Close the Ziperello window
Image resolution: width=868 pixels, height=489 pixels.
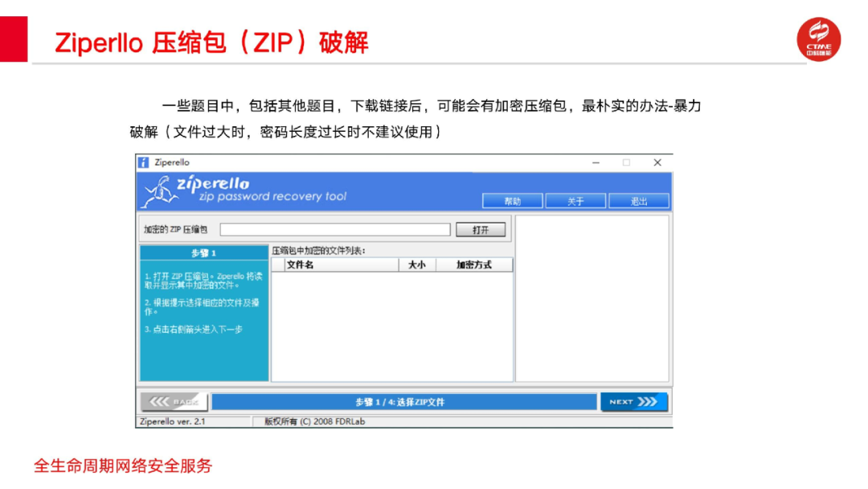657,162
